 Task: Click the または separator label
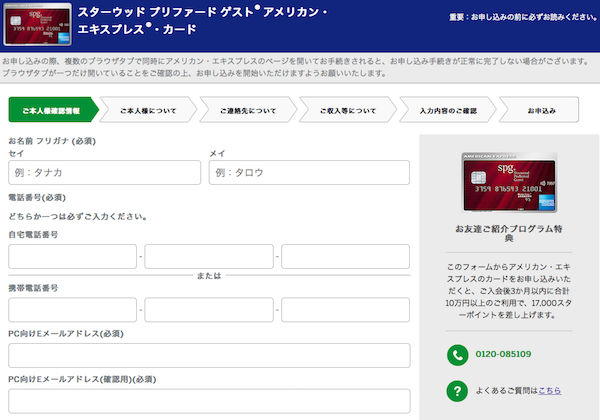[209, 275]
